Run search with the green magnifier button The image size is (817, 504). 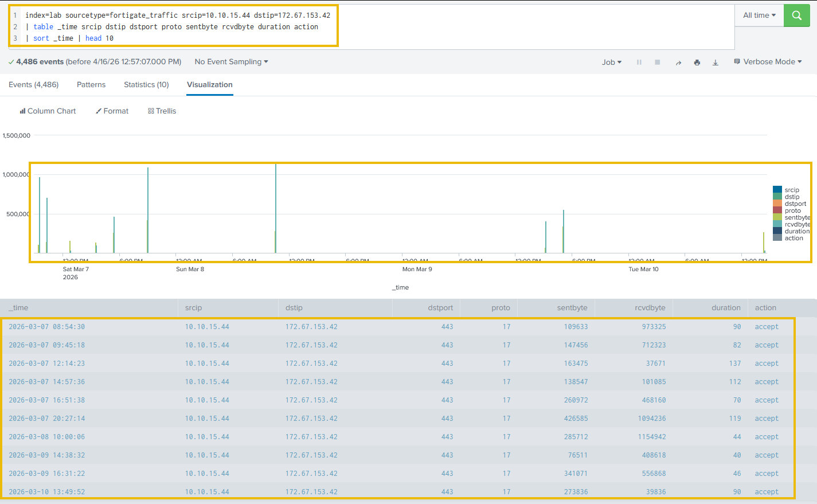point(796,15)
